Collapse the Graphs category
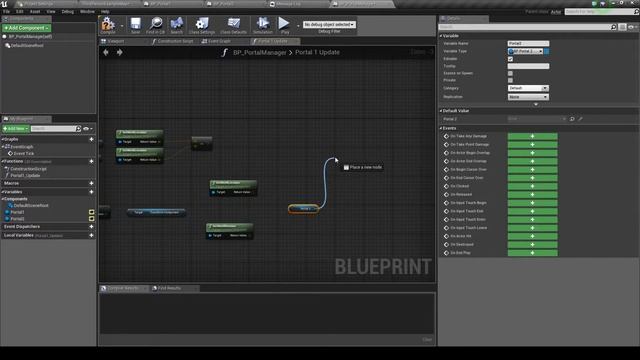Screen dimensions: 640x360 point(2,139)
